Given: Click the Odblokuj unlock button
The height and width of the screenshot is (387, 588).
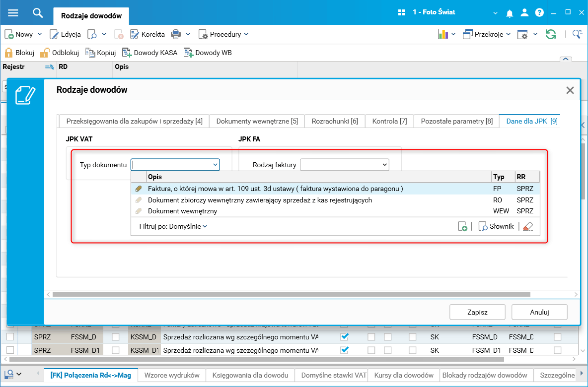Looking at the screenshot, I should point(60,53).
